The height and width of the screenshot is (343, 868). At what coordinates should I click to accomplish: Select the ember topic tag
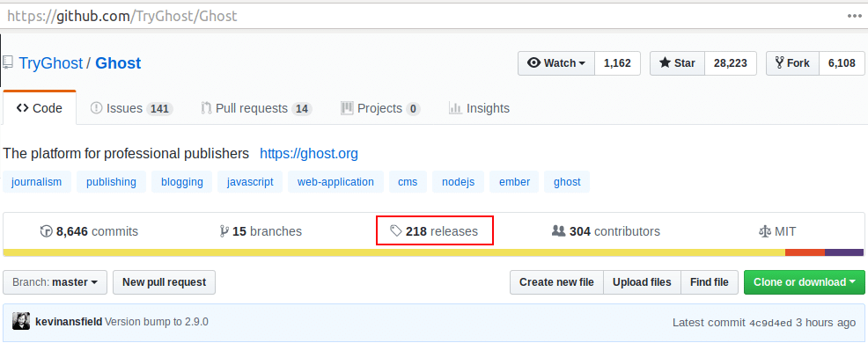tap(514, 181)
